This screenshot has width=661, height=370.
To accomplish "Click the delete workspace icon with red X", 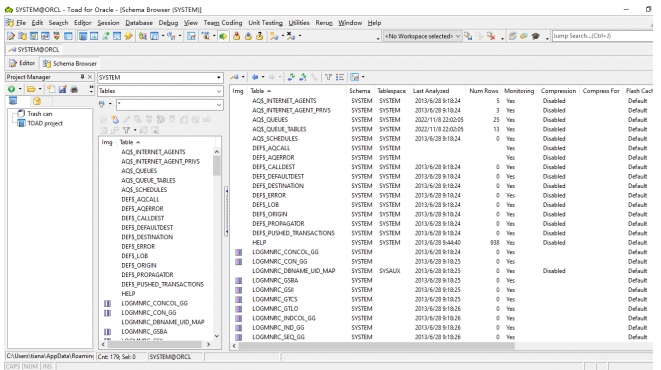I will pyautogui.click(x=491, y=36).
